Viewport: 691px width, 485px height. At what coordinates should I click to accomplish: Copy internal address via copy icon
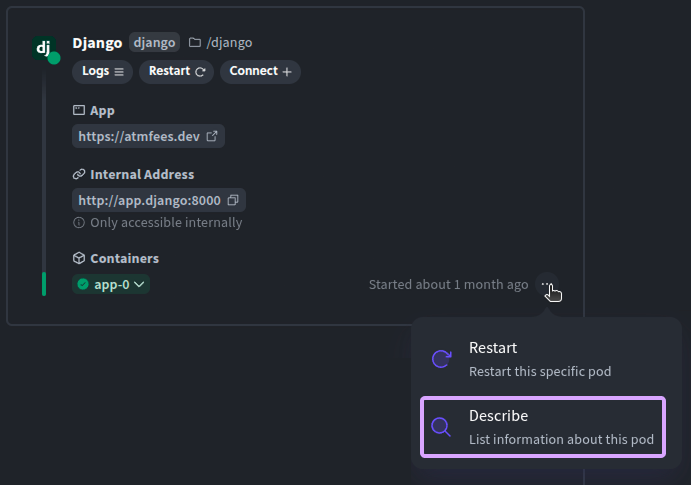tap(233, 200)
